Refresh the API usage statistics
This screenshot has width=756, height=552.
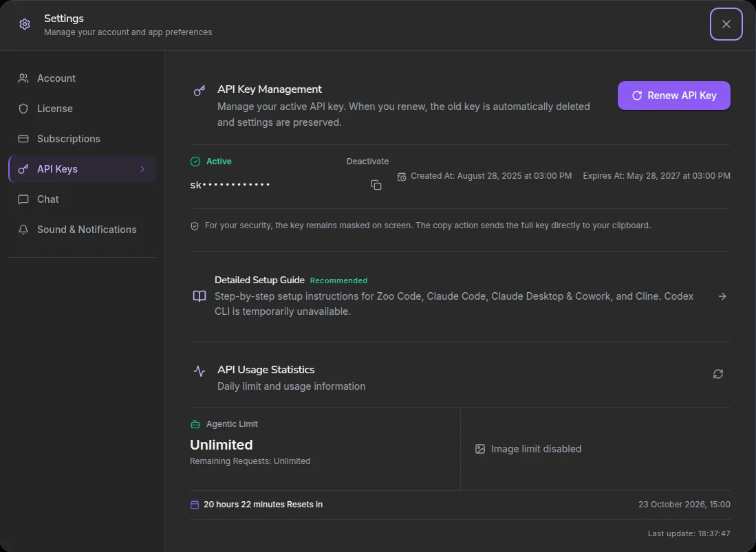[x=718, y=374]
